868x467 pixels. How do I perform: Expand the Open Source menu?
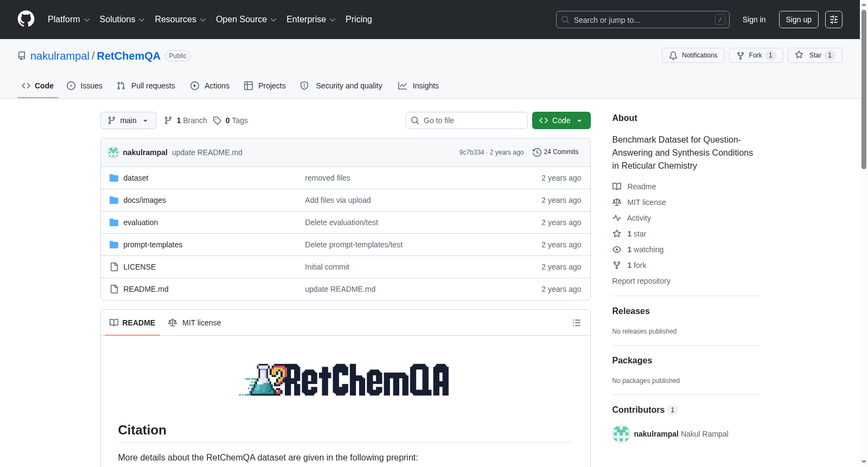pyautogui.click(x=246, y=20)
